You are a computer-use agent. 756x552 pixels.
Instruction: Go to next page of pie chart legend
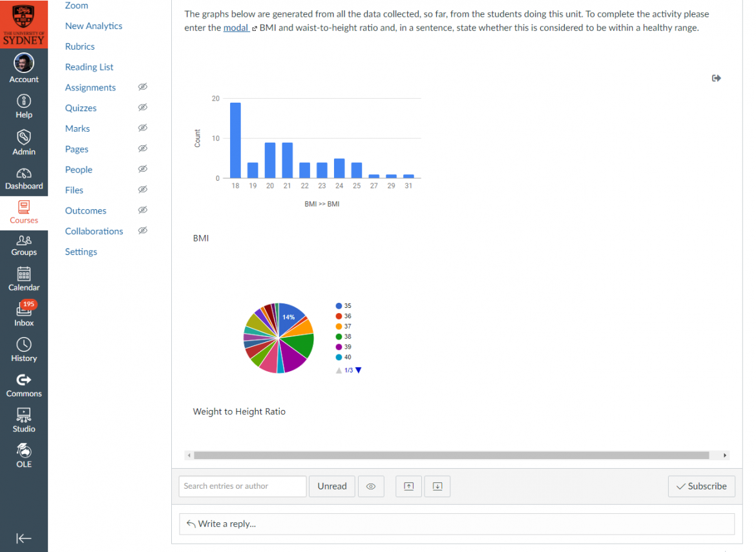359,370
